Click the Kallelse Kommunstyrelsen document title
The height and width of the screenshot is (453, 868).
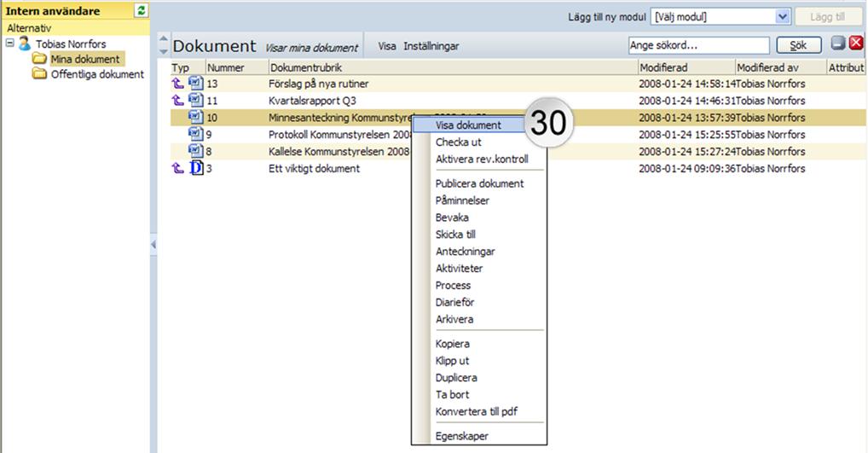click(x=339, y=152)
